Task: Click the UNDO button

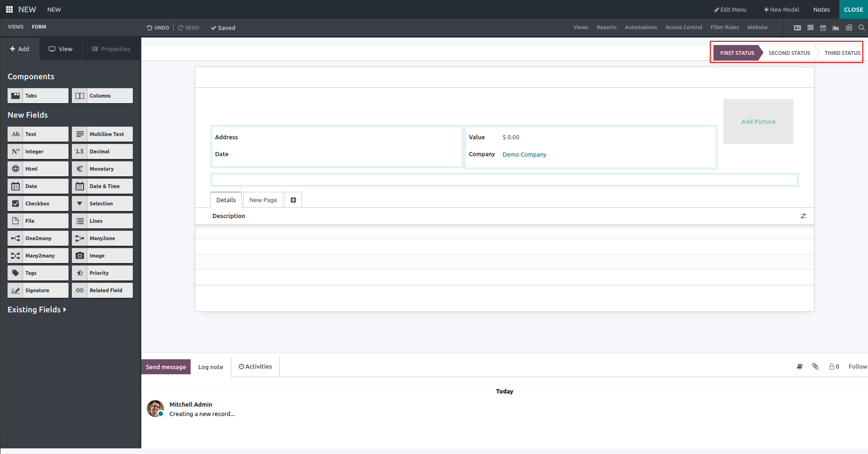Action: tap(158, 28)
